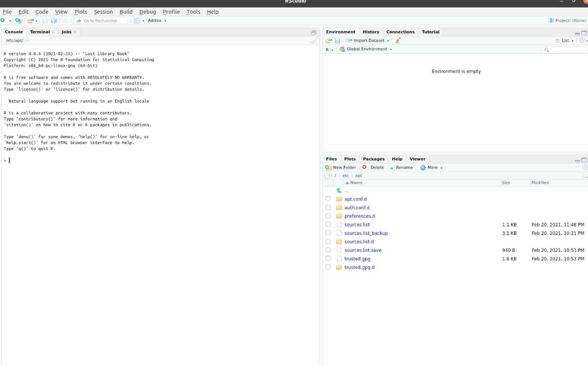The height and width of the screenshot is (366, 588).
Task: Open the Session menu
Action: [x=103, y=12]
